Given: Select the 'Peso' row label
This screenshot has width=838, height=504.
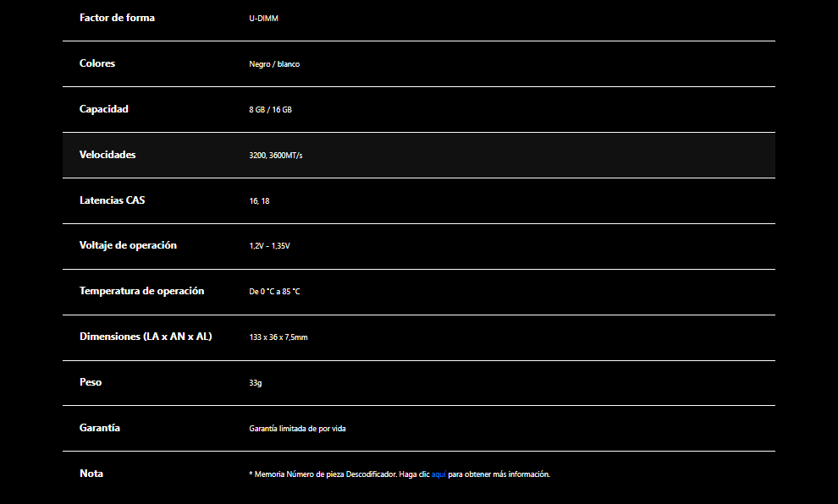Looking at the screenshot, I should (x=91, y=382).
